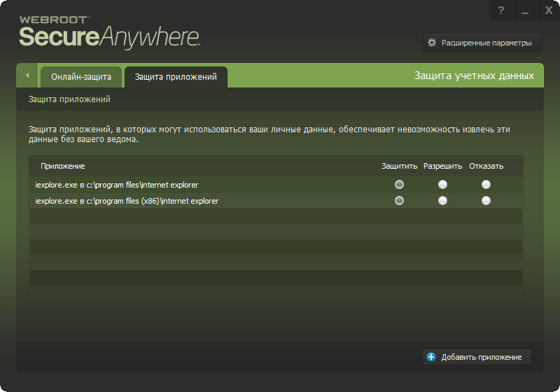Image resolution: width=560 pixels, height=392 pixels.
Task: Select Разрешить for program files (x86) iexplore.exe
Action: 442,201
